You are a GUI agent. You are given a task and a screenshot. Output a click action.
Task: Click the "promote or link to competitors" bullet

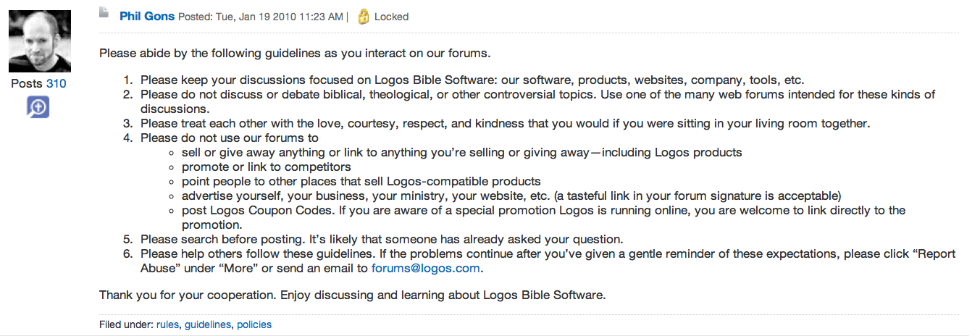point(267,167)
